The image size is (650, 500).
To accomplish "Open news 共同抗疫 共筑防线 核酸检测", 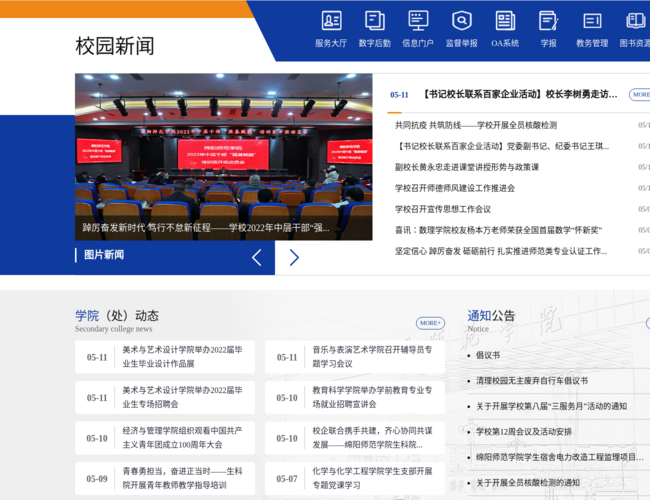I will pyautogui.click(x=474, y=125).
